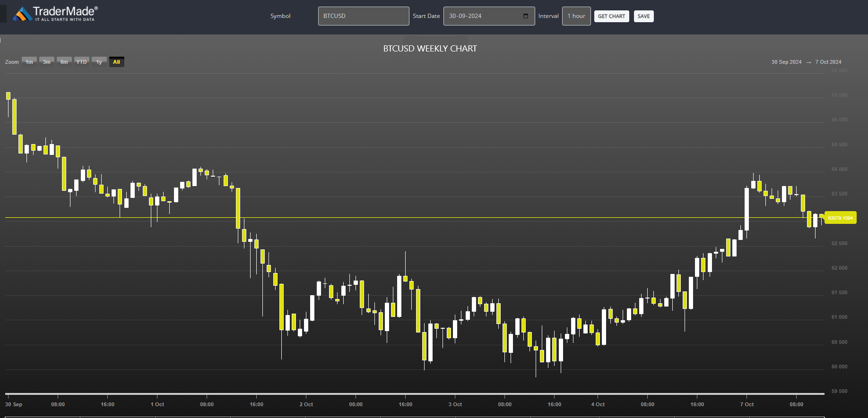Click the Zoom label

pos(12,62)
